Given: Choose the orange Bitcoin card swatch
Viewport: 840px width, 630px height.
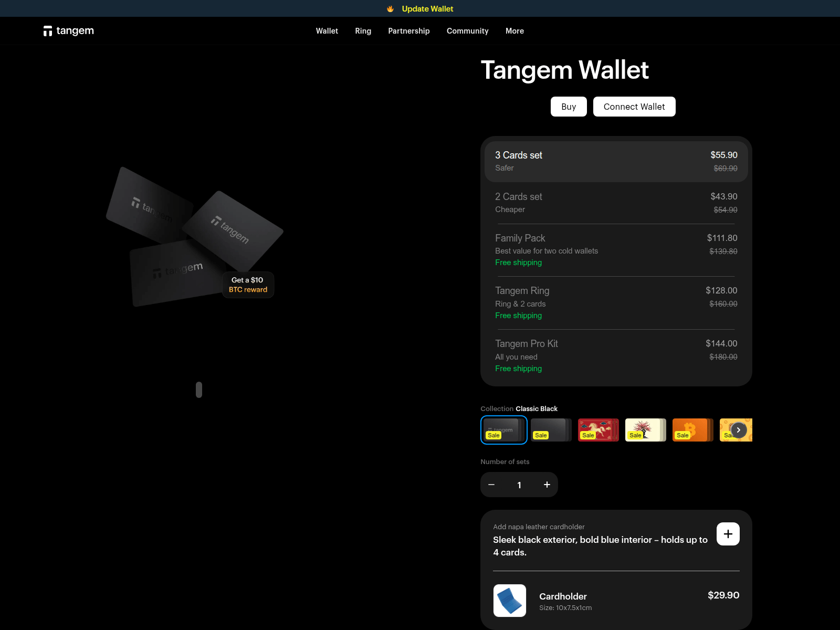Looking at the screenshot, I should 693,430.
